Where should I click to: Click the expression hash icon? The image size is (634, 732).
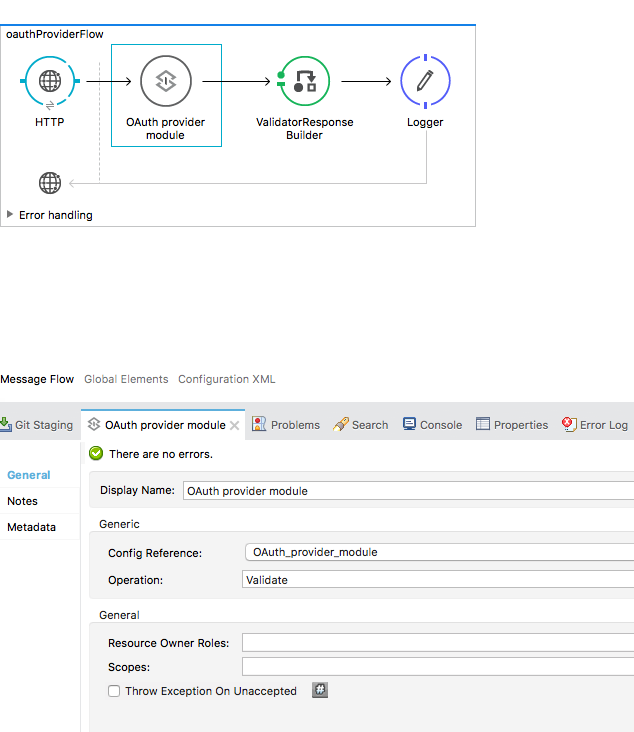click(x=319, y=691)
